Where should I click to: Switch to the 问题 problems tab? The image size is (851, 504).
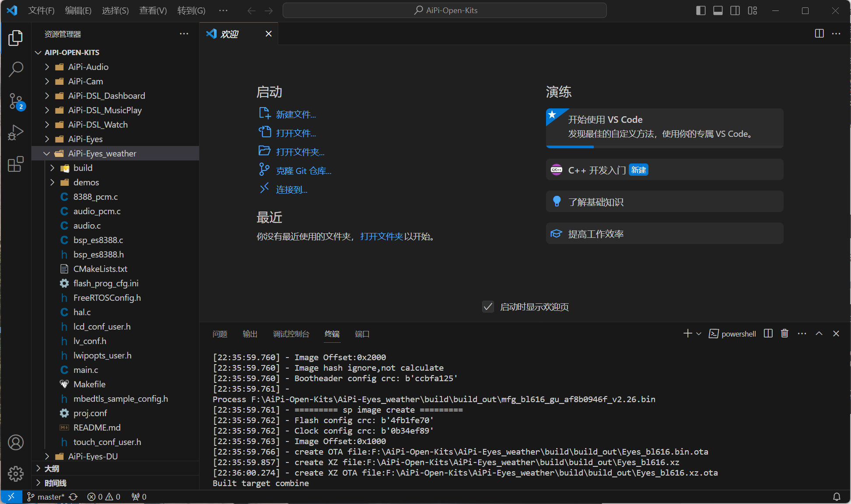click(220, 334)
